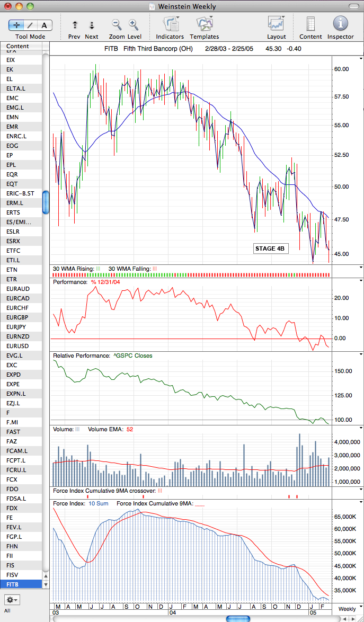Open the gear action menu below list

(x=12, y=599)
